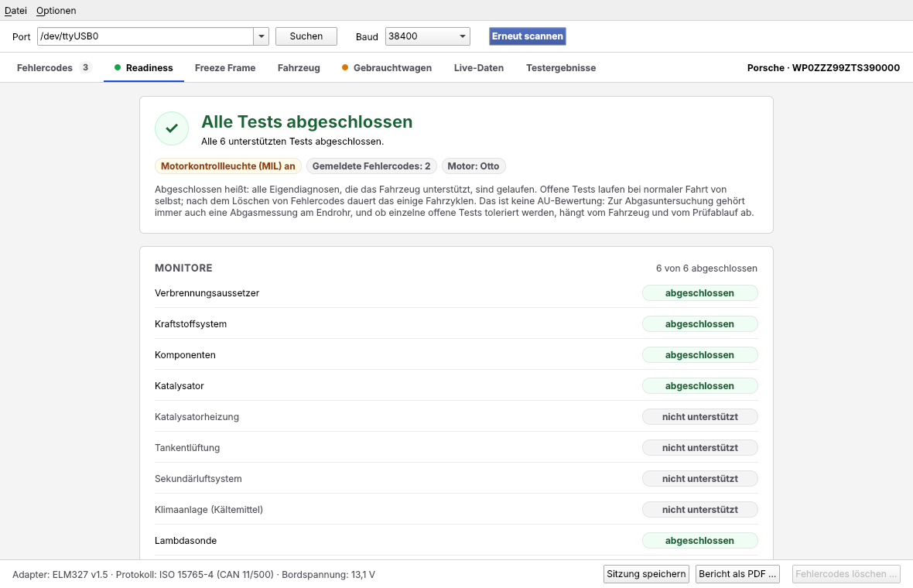Viewport: 913px width, 588px height.
Task: Click the Porsche VIN label
Action: pos(823,67)
